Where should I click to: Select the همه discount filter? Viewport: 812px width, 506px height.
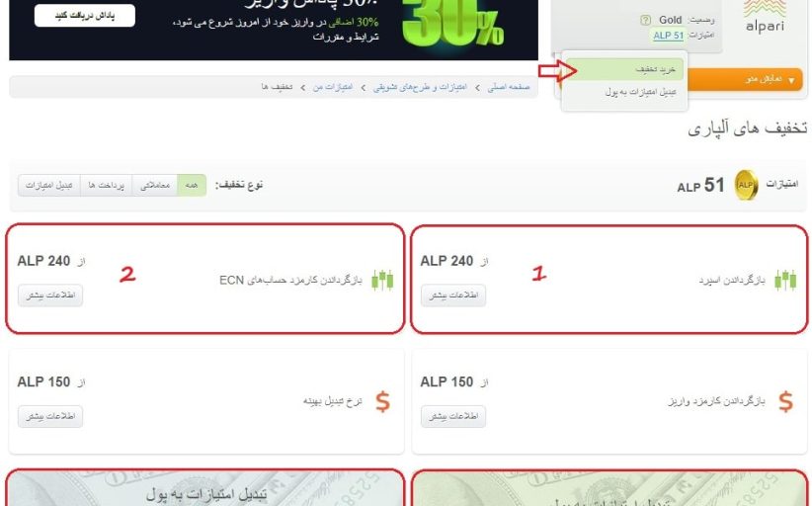coord(192,185)
